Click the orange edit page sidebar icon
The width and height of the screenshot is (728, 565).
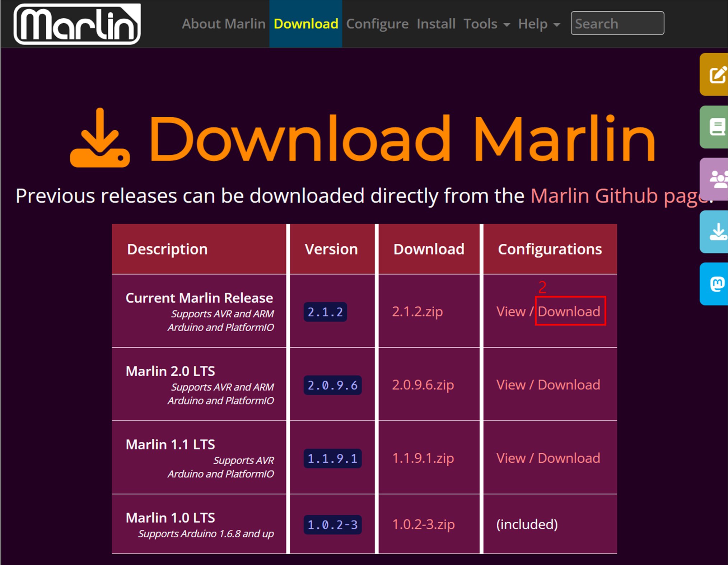[714, 75]
